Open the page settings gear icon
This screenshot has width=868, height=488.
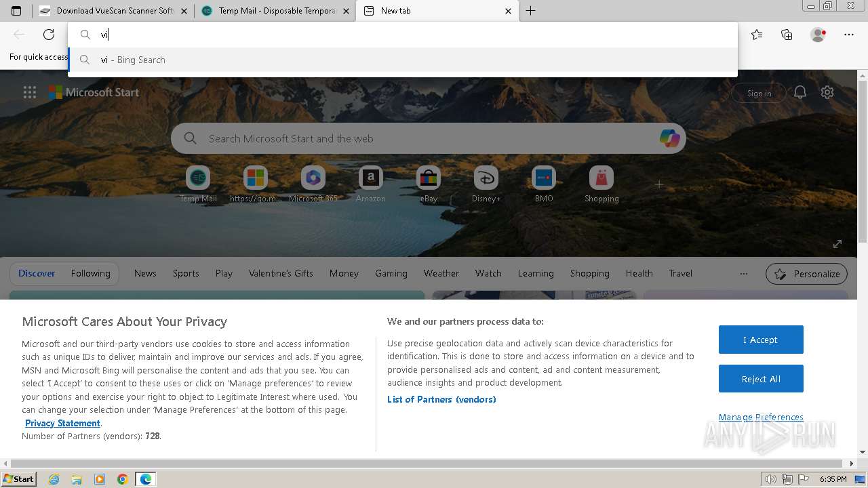click(x=827, y=93)
